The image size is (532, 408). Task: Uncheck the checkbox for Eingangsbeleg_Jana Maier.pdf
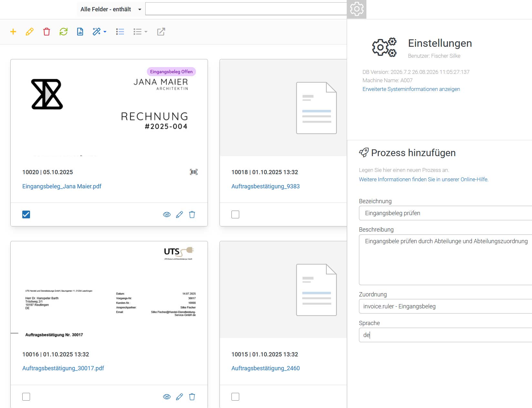[x=26, y=214]
